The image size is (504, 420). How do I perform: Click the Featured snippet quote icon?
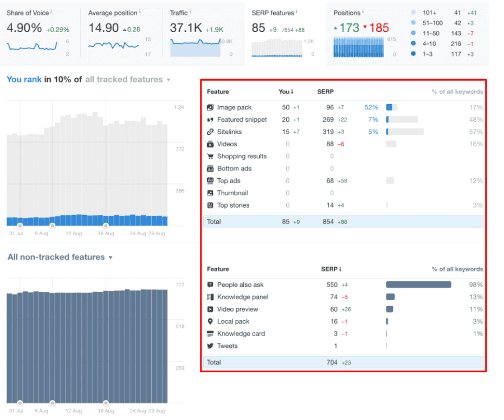210,120
